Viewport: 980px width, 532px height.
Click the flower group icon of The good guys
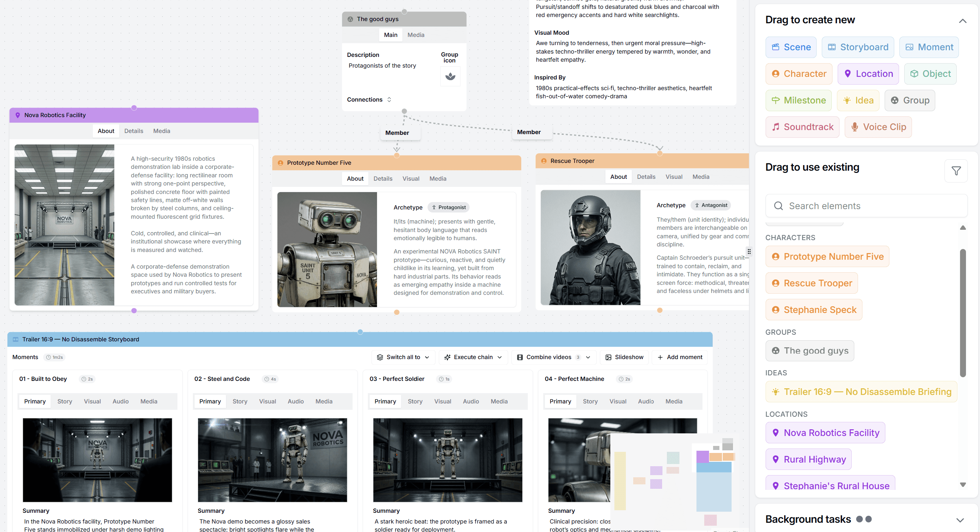tap(450, 76)
